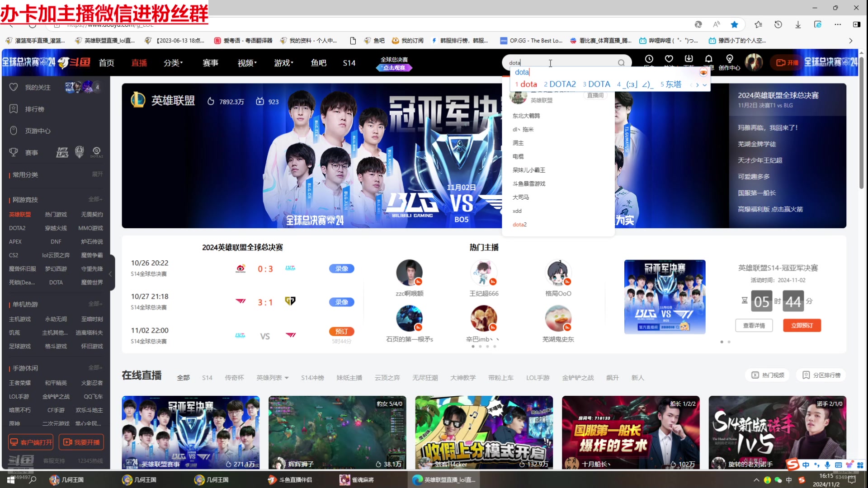Open S14 in the navigation bar
This screenshot has height=488, width=868.
(349, 63)
